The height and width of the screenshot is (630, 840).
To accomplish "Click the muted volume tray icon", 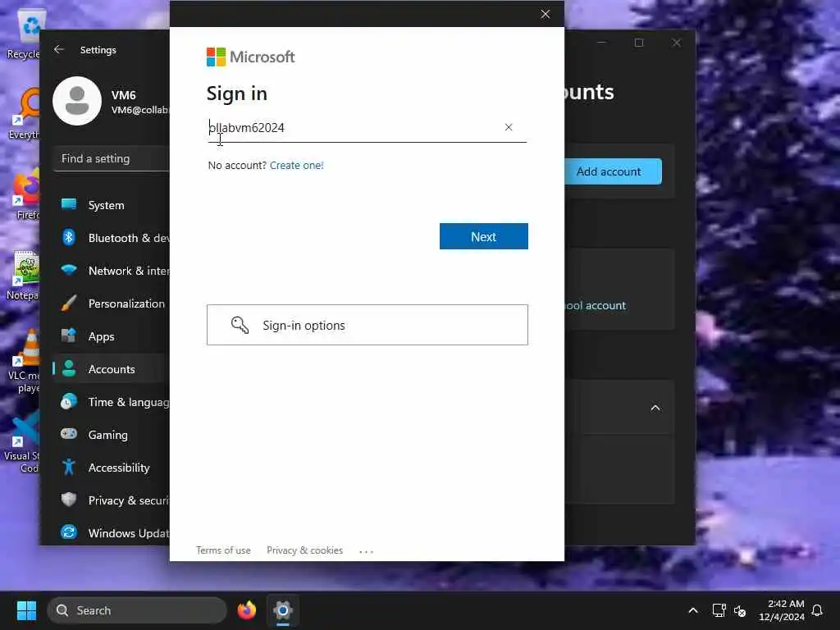I will point(740,610).
